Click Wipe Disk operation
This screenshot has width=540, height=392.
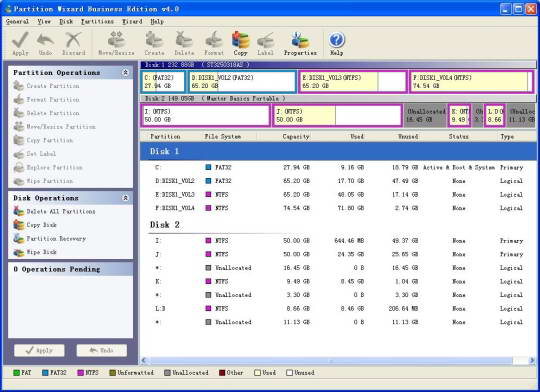(x=35, y=252)
